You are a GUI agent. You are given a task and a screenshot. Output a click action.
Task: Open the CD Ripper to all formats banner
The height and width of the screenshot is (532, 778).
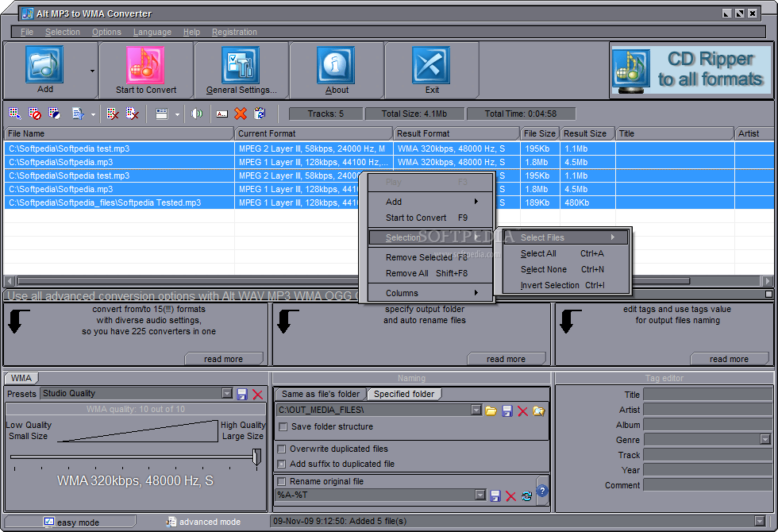coord(691,70)
